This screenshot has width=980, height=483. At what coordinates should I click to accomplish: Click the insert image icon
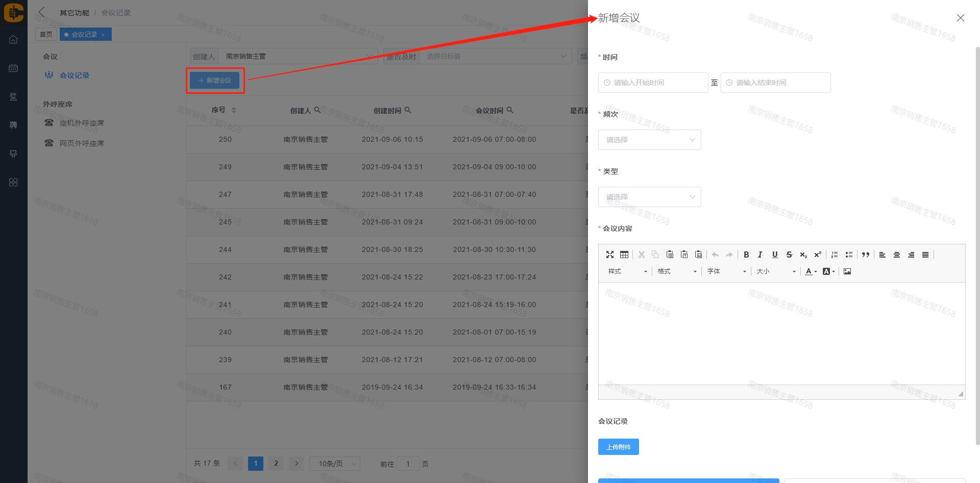(847, 271)
